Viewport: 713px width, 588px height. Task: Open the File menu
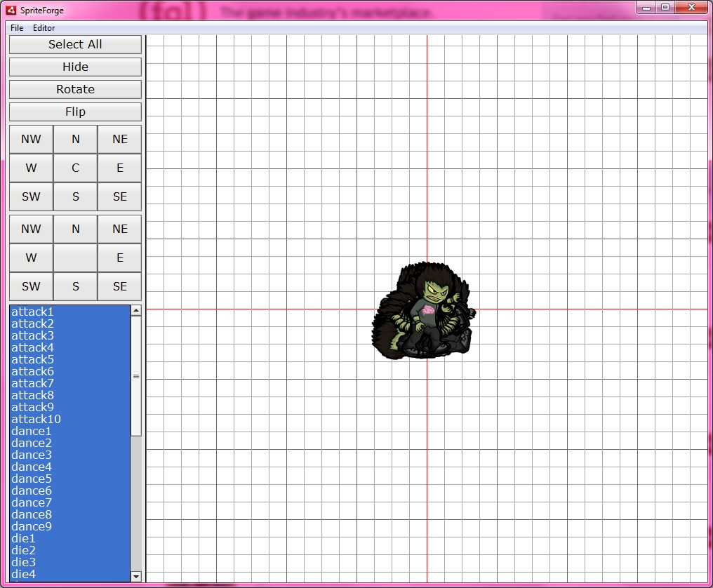(x=17, y=28)
